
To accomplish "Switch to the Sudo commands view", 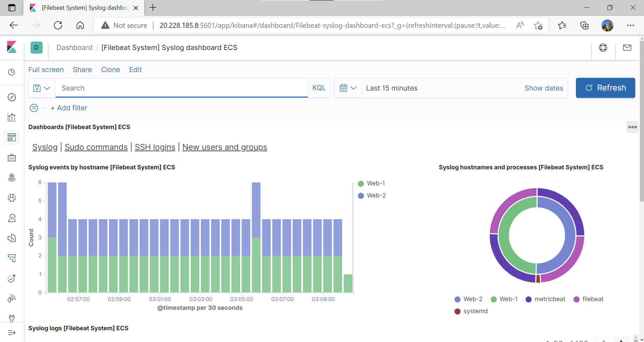I will 96,147.
